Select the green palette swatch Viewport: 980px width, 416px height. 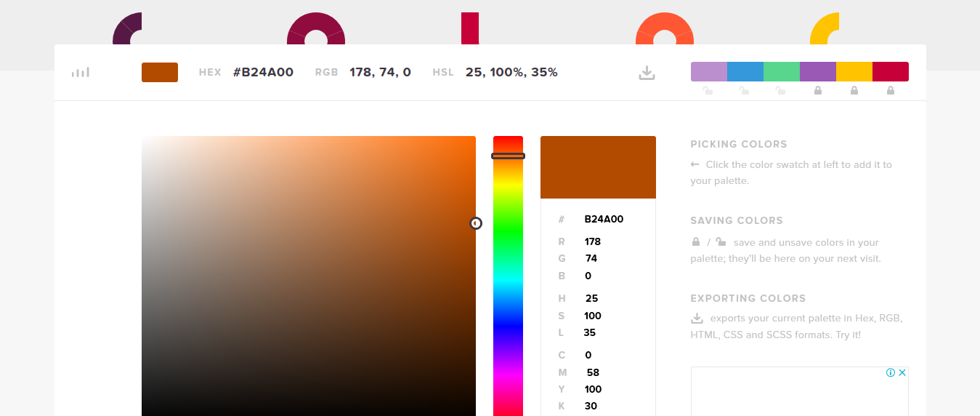tap(782, 72)
